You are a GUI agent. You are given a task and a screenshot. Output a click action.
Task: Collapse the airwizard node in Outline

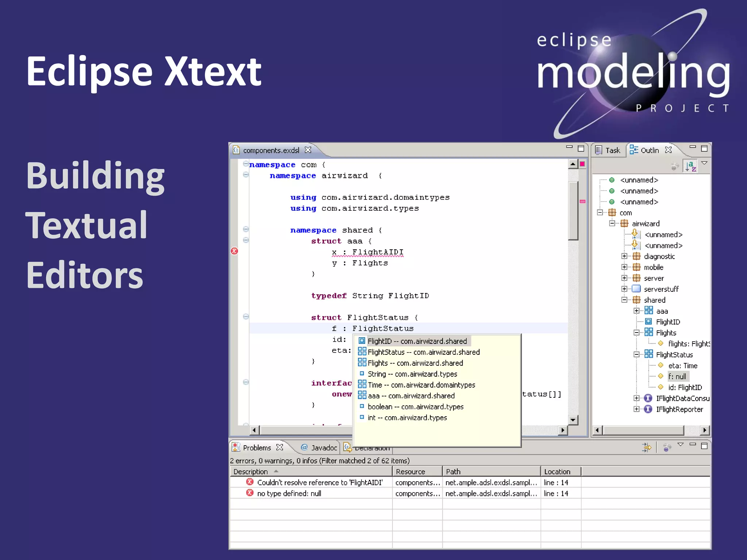point(612,223)
